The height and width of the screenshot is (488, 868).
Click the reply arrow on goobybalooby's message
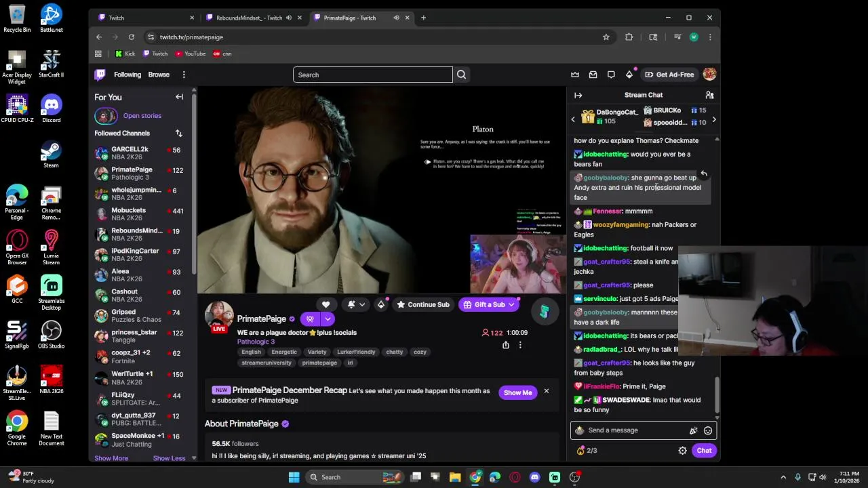pyautogui.click(x=704, y=175)
